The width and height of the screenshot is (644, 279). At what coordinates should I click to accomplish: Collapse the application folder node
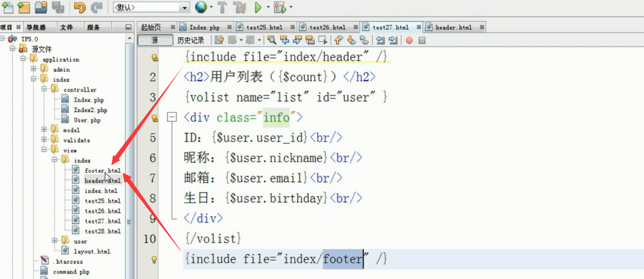24,59
